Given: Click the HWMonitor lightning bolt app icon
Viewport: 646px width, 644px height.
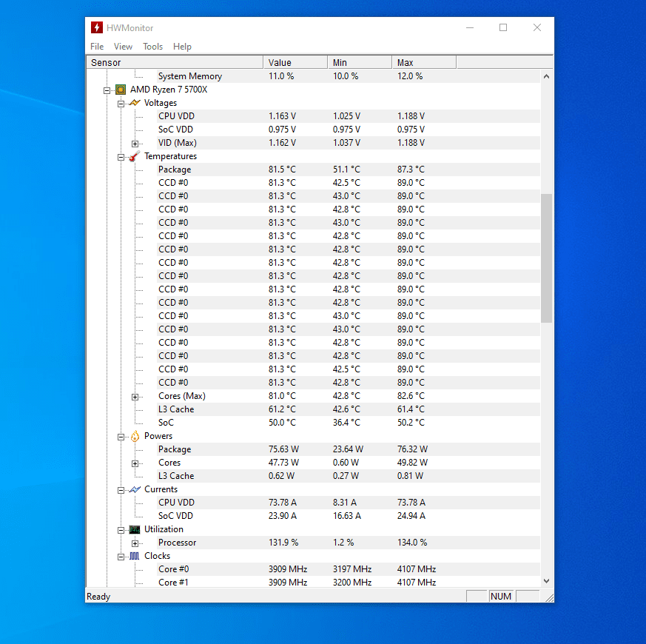Looking at the screenshot, I should coord(96,27).
